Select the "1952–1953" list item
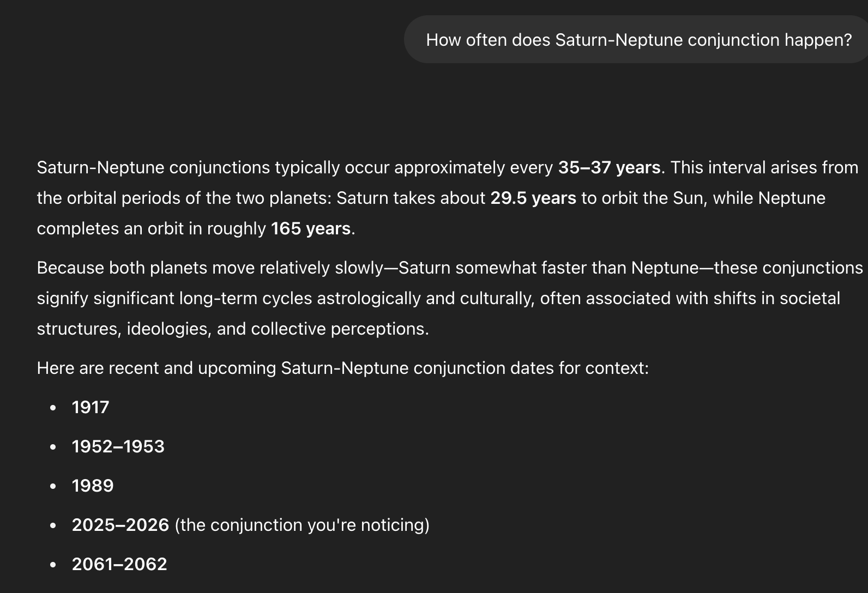This screenshot has height=593, width=868. (x=118, y=446)
